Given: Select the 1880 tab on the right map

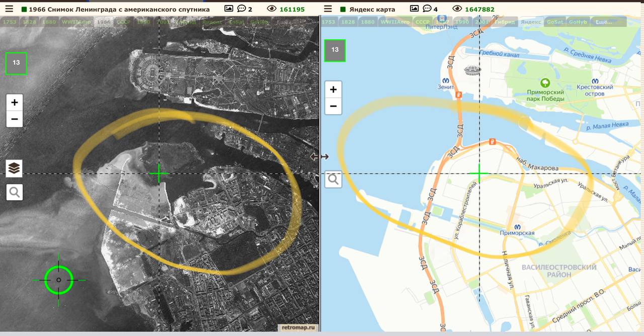Looking at the screenshot, I should [x=368, y=22].
